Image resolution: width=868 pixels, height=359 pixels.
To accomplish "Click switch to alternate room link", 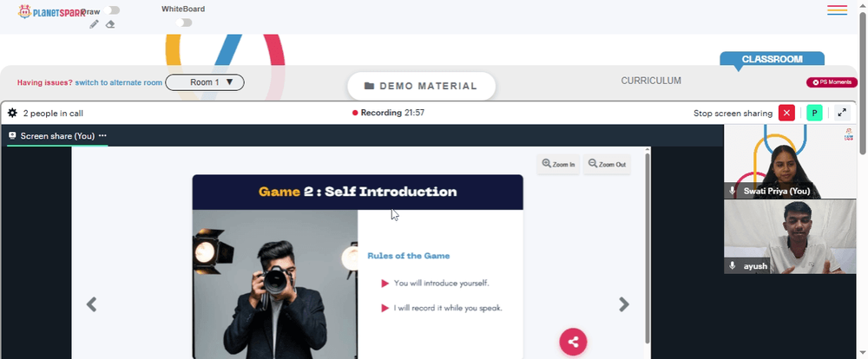I will tap(118, 82).
